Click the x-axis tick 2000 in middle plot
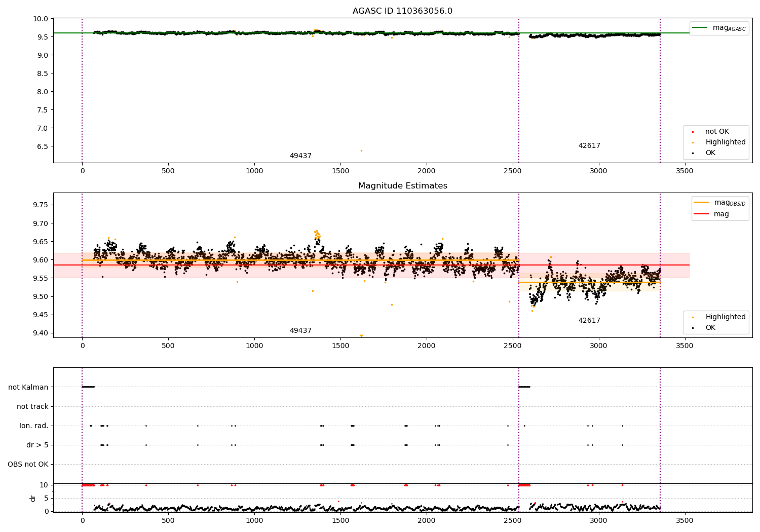Screen dimensions: 760x532 click(x=427, y=346)
